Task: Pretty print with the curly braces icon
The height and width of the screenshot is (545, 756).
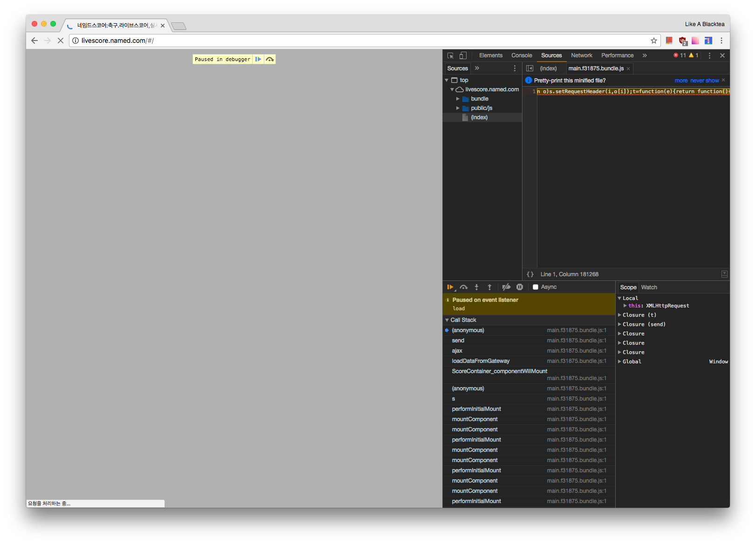Action: (x=530, y=274)
